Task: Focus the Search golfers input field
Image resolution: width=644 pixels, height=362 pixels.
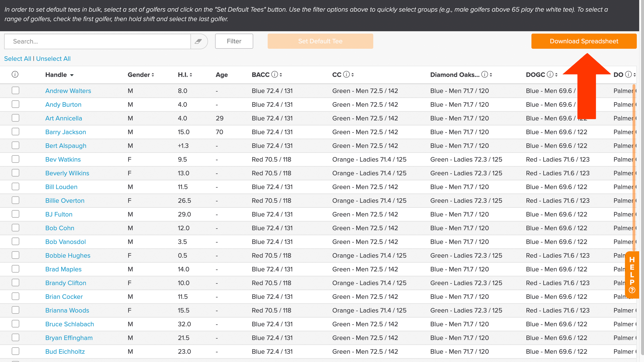Action: click(97, 41)
